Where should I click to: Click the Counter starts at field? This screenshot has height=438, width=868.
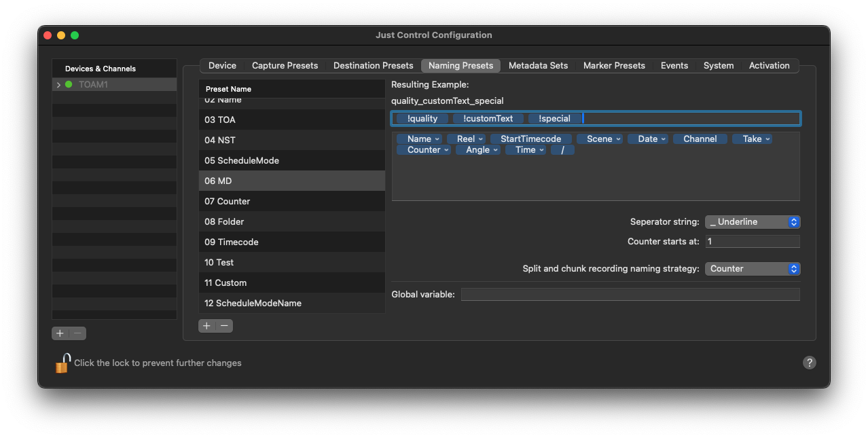[x=753, y=242]
